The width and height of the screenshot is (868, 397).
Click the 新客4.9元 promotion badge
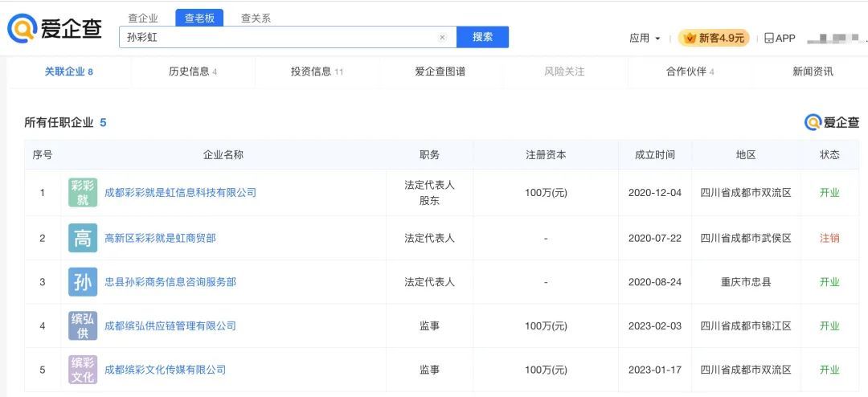point(713,38)
